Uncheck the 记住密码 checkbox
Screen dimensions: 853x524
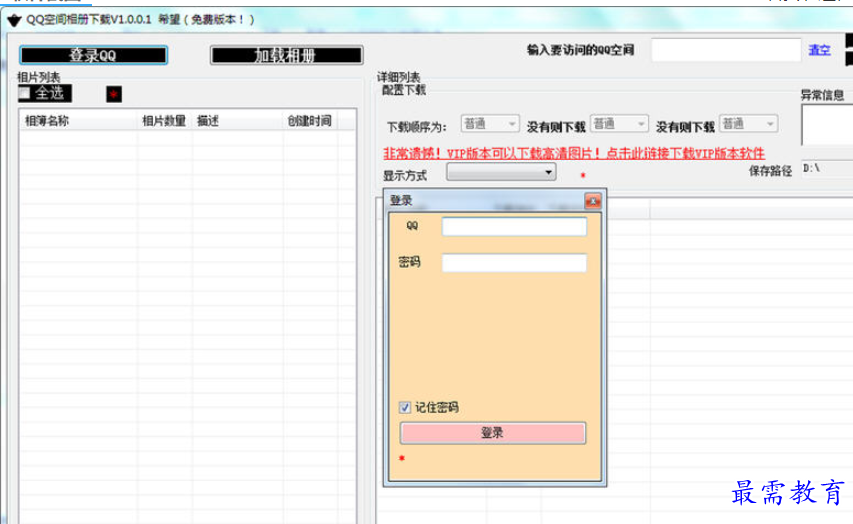405,407
